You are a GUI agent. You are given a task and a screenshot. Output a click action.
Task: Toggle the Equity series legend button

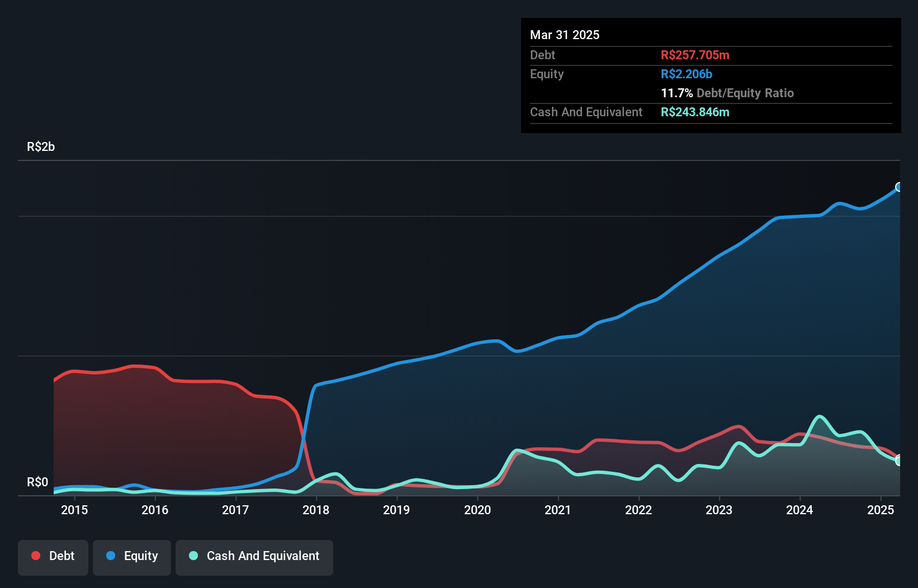coord(132,557)
